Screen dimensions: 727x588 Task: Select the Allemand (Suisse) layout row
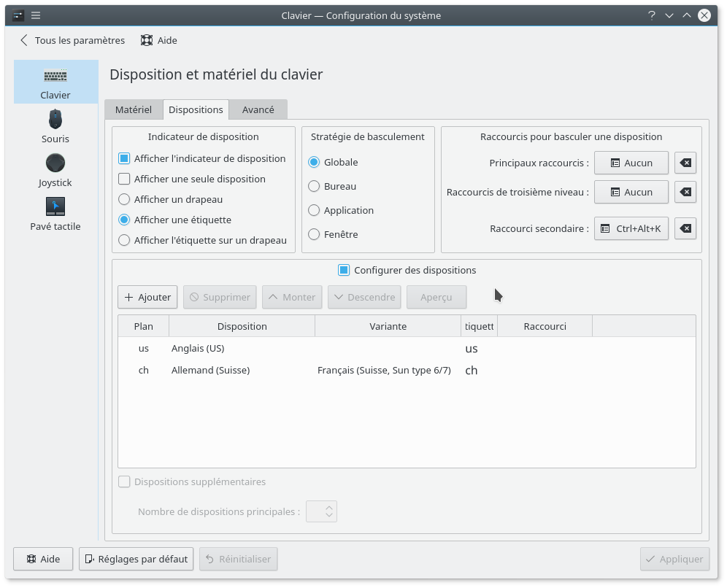pyautogui.click(x=407, y=370)
